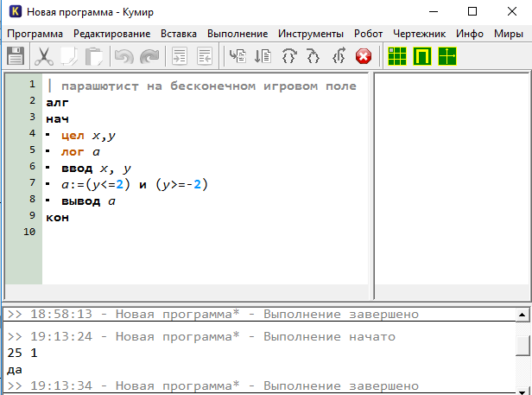Open the Чертежник crosshair icon
This screenshot has height=395, width=532.
pyautogui.click(x=447, y=56)
